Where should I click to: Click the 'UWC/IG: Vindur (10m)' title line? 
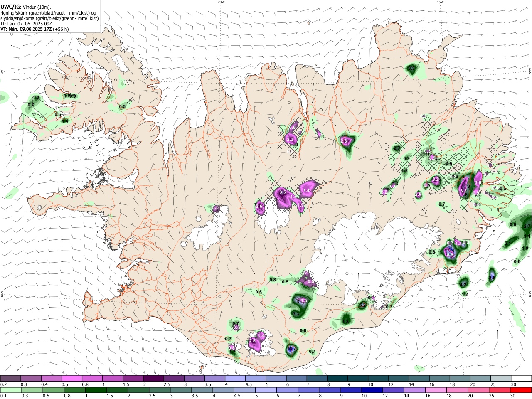[x=25, y=7]
